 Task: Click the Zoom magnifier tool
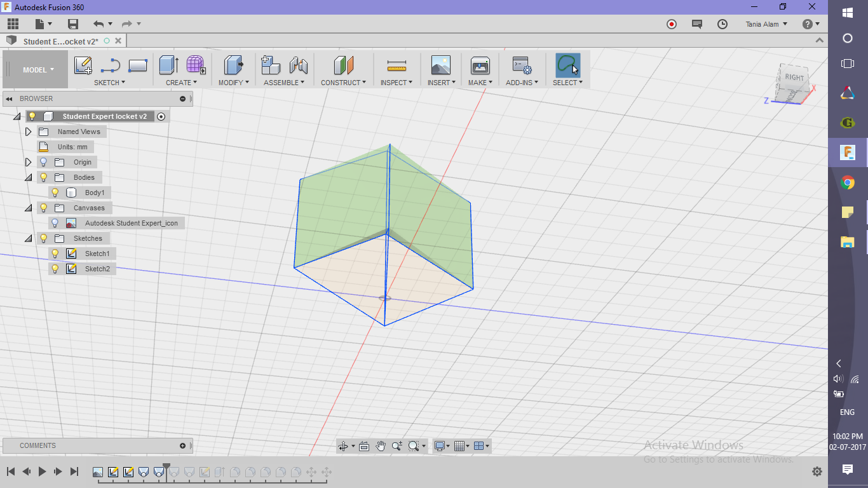[x=397, y=446]
